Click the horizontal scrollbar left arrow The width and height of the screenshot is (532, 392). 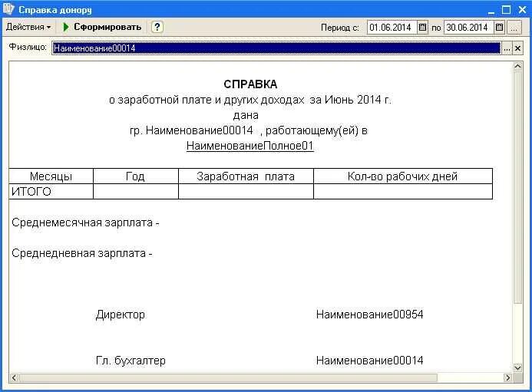tap(15, 377)
